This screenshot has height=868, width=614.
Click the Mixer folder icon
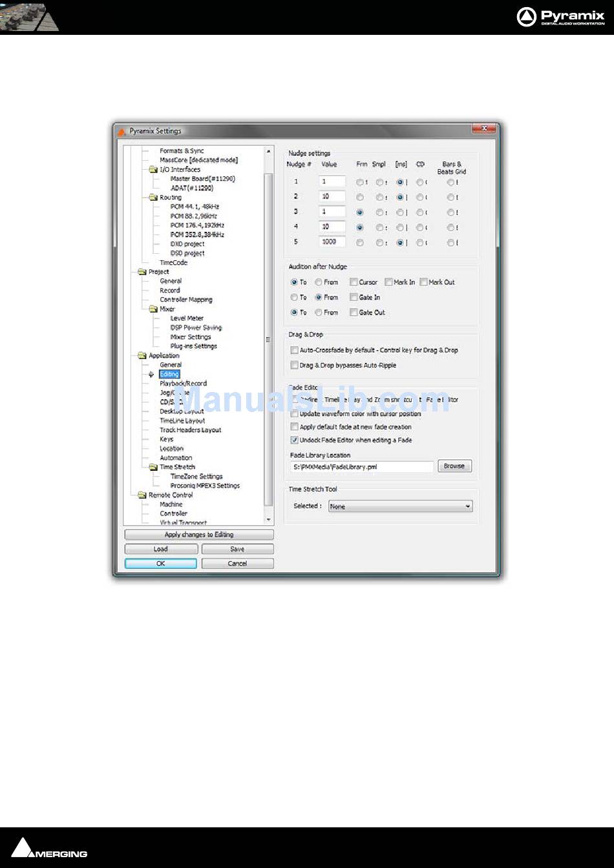[x=154, y=309]
